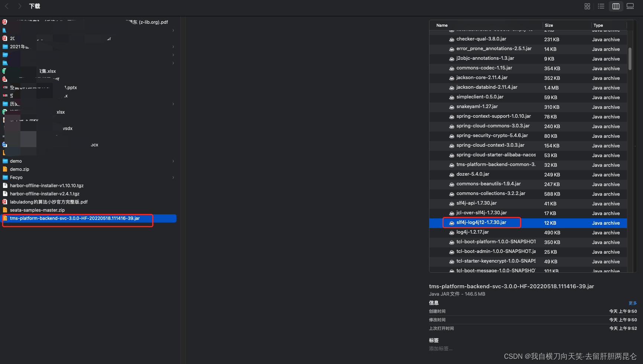Click the jar icon beside simpleclient-0.5.0.jar

452,97
